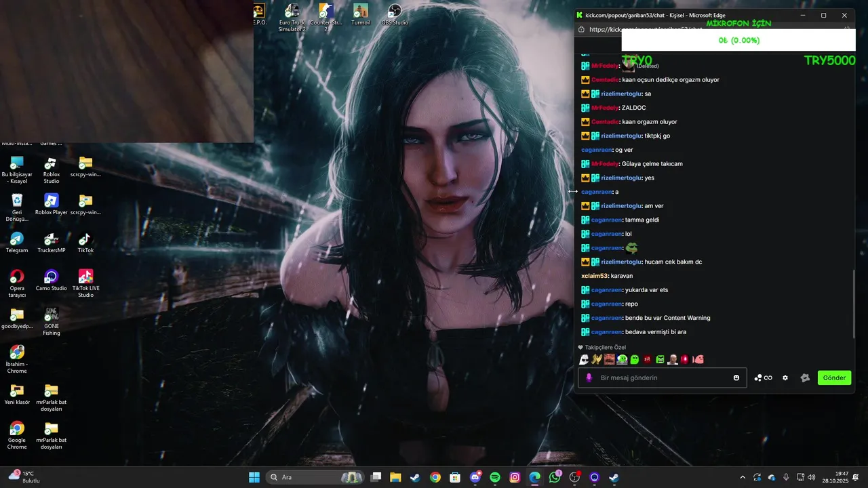Image resolution: width=868 pixels, height=488 pixels.
Task: Open Spotify from the taskbar
Action: coord(495,477)
